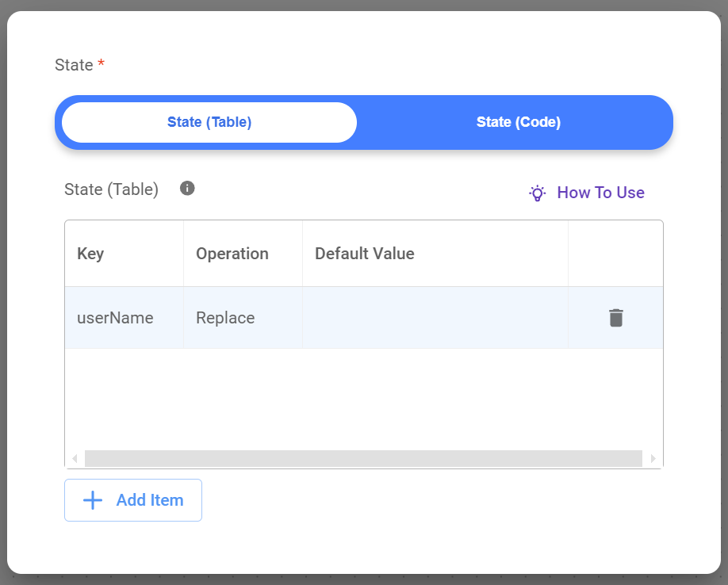This screenshot has height=585, width=728.
Task: Click the blank header above the trash column
Action: coord(615,254)
